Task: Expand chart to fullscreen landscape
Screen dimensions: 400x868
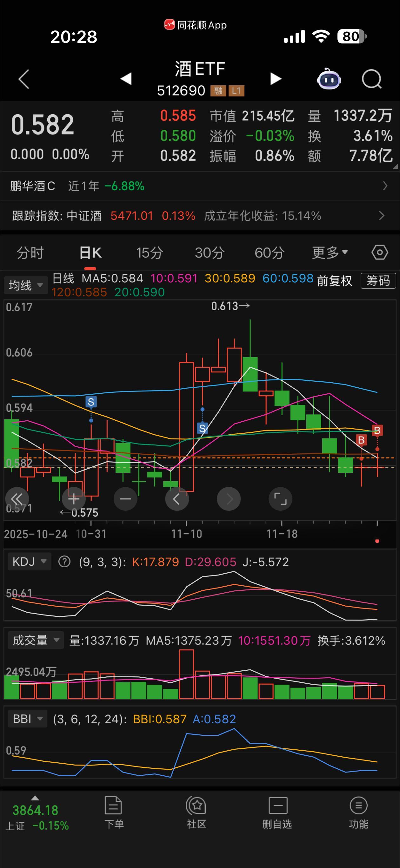Action: [x=280, y=499]
